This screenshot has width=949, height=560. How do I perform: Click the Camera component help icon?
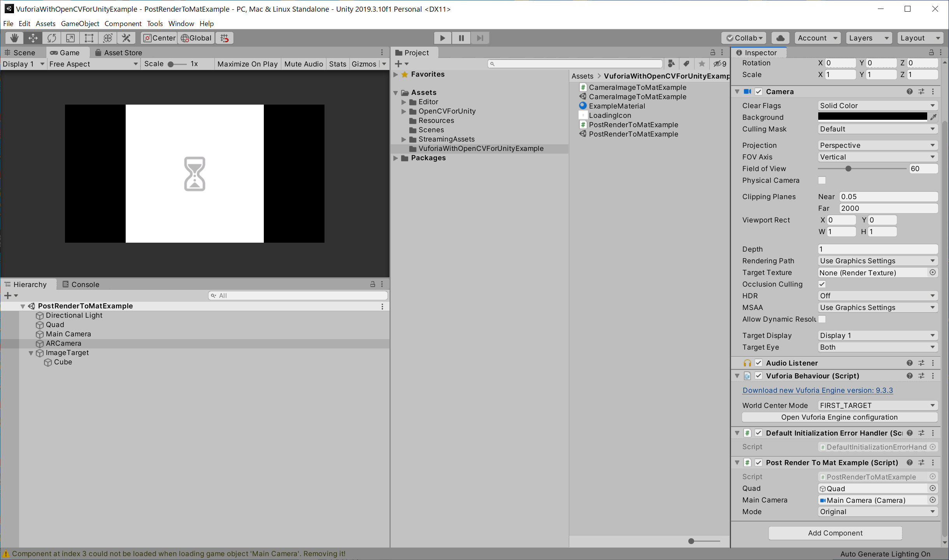click(x=909, y=91)
